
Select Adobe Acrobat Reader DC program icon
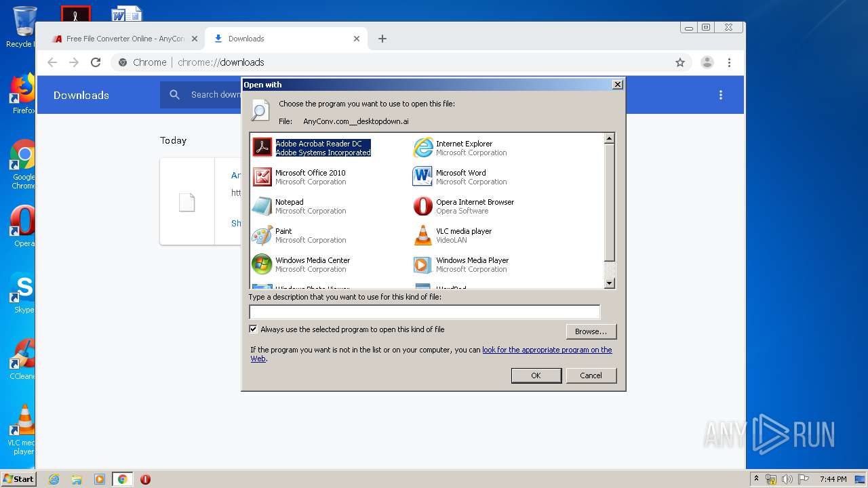click(x=262, y=147)
